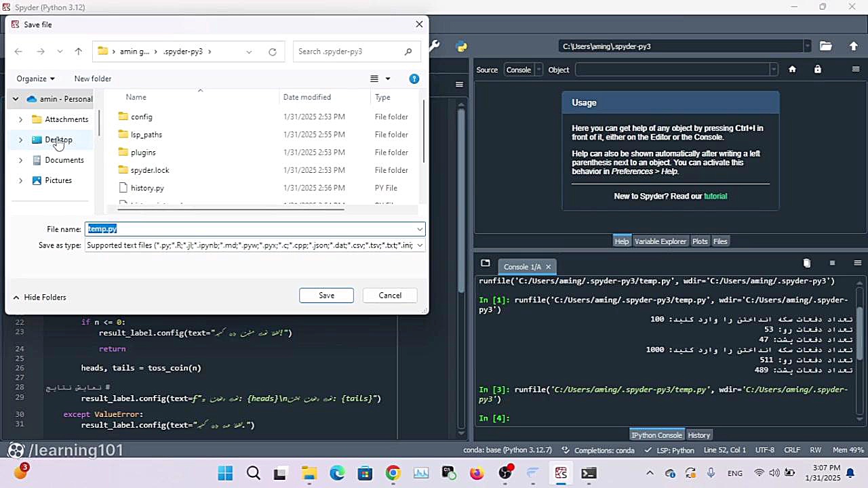Click the Help pane home icon
Screen dimensions: 868x488
[x=792, y=69]
